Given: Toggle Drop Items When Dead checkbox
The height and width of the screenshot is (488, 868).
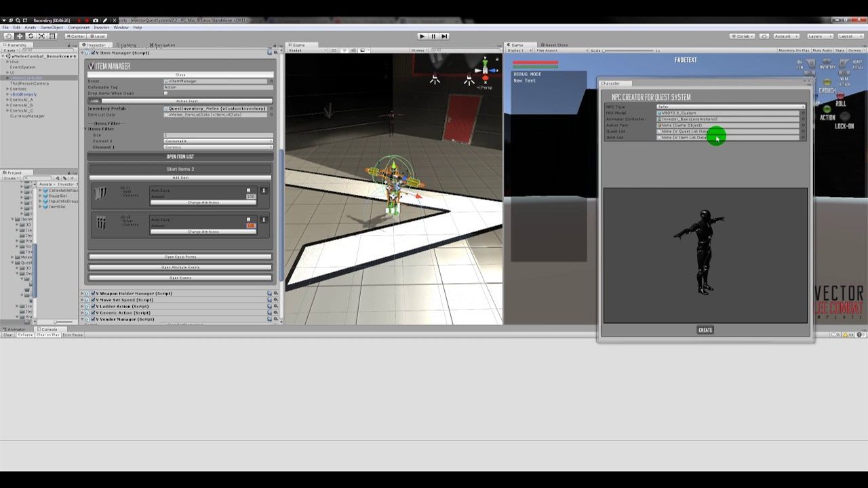Looking at the screenshot, I should (x=166, y=94).
